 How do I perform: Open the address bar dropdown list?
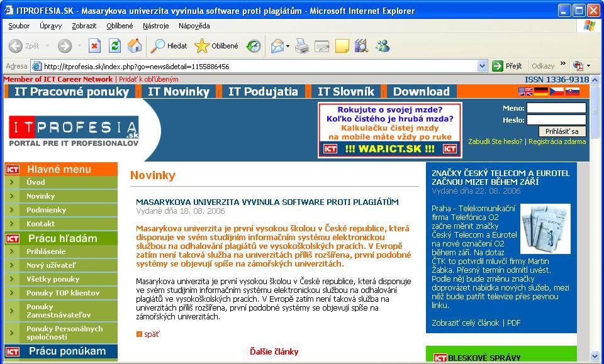click(x=482, y=66)
